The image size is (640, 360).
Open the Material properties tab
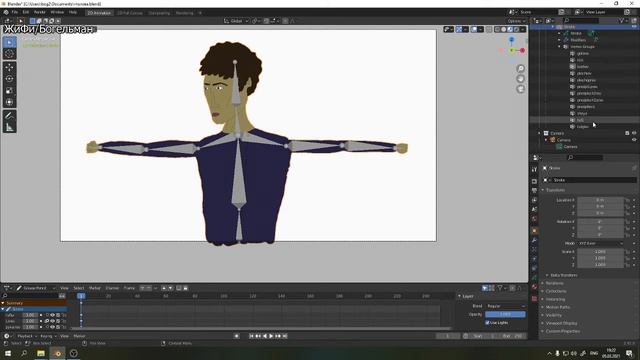pos(534,287)
